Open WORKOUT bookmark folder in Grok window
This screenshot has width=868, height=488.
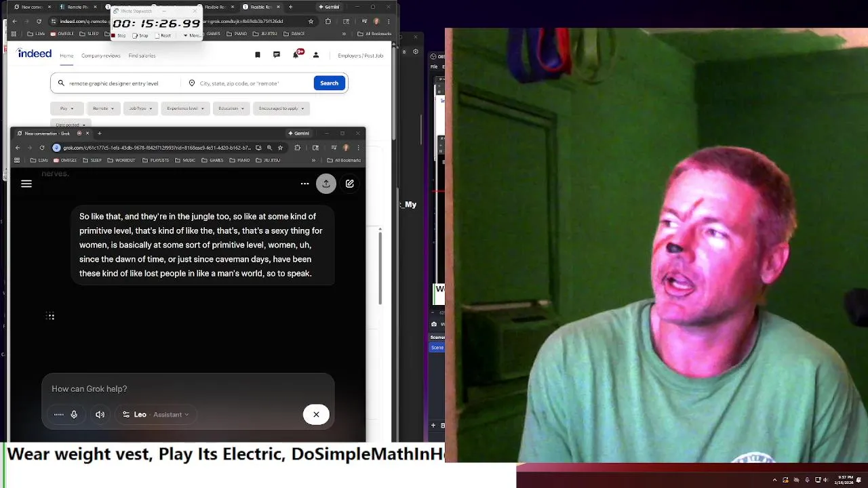click(x=121, y=161)
